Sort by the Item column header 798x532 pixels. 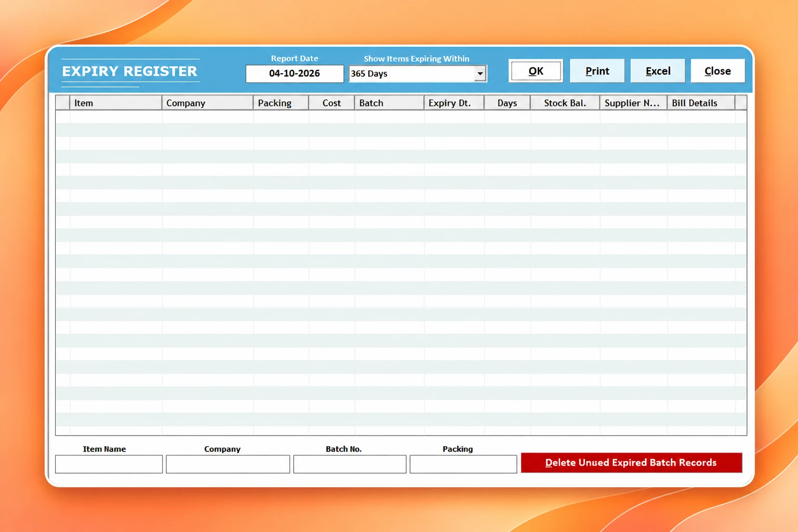point(116,103)
